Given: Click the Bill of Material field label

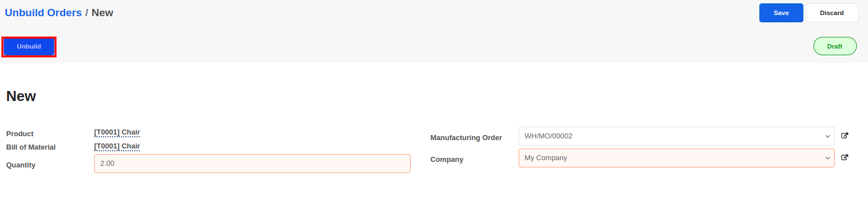Looking at the screenshot, I should (31, 147).
